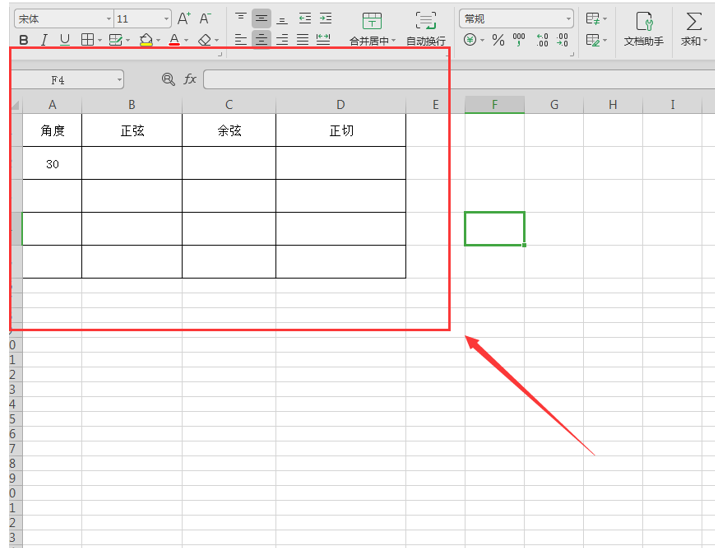The width and height of the screenshot is (715, 548).
Task: Apply currency ¥ format icon
Action: click(x=470, y=40)
